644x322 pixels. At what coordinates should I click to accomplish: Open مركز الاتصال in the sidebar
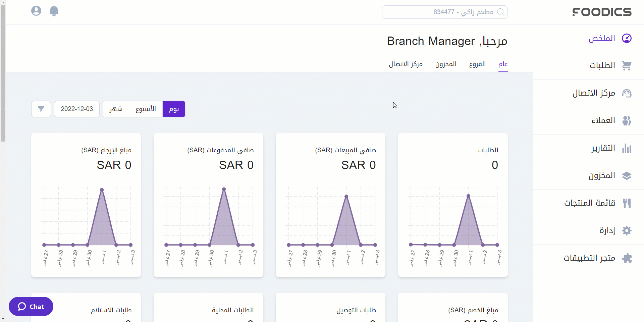tap(589, 93)
